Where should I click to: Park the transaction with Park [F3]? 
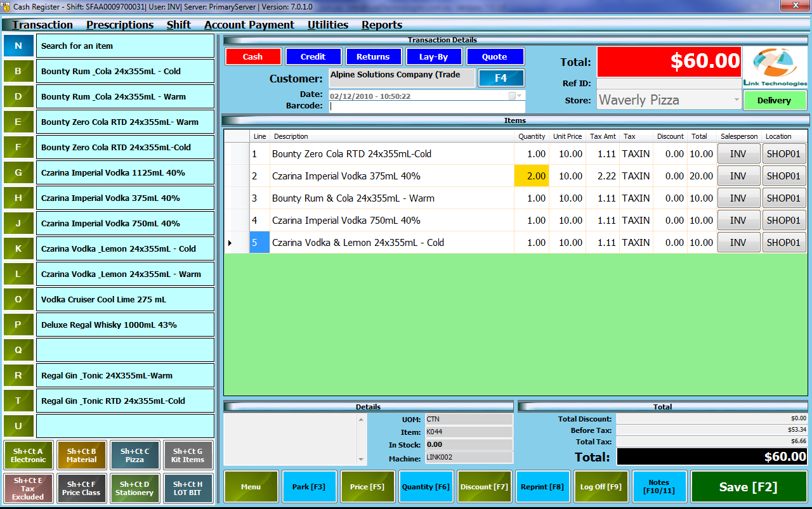pyautogui.click(x=309, y=487)
